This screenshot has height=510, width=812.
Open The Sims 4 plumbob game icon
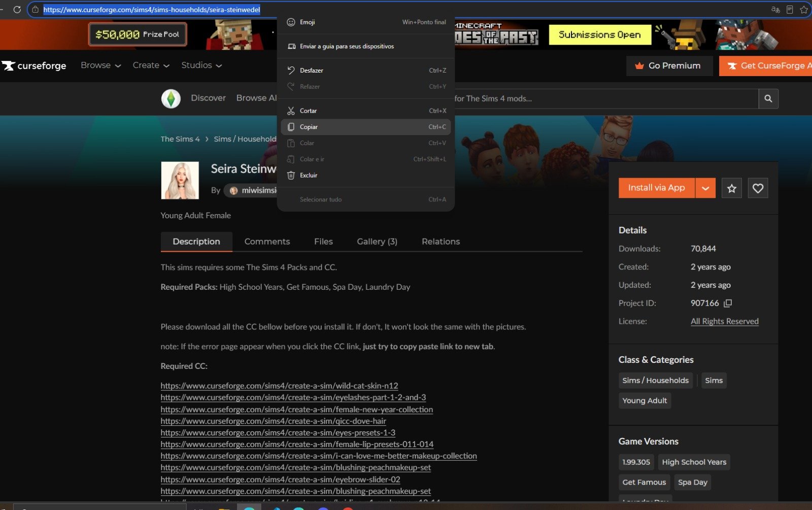[171, 98]
